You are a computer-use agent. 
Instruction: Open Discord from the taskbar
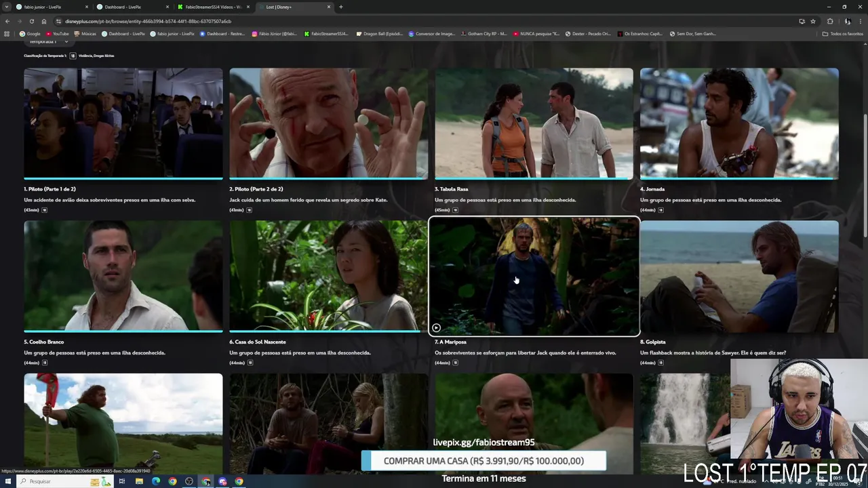click(222, 481)
